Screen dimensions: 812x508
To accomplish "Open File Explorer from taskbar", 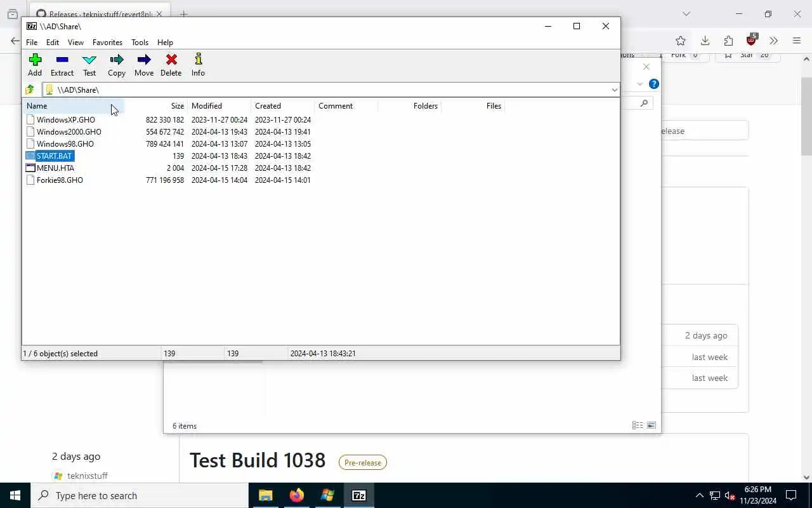I will pyautogui.click(x=265, y=495).
